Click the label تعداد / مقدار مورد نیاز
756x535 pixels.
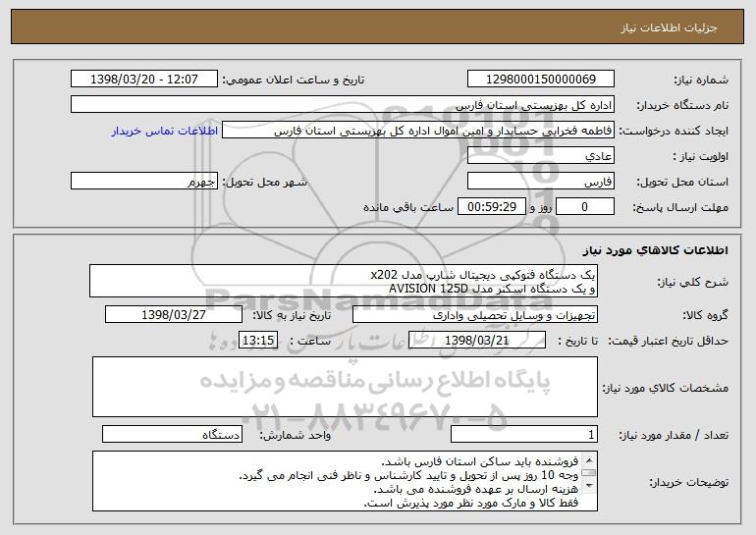(x=674, y=435)
